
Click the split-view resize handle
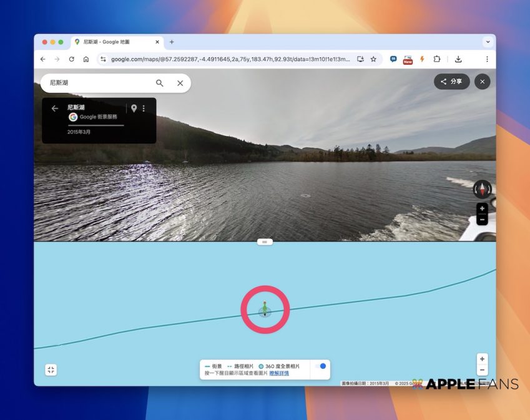pyautogui.click(x=265, y=242)
